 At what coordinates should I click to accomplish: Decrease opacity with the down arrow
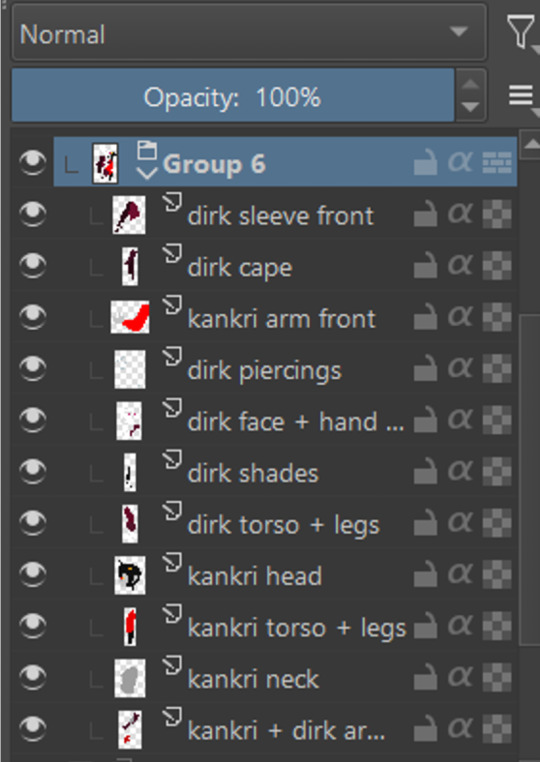(x=470, y=107)
